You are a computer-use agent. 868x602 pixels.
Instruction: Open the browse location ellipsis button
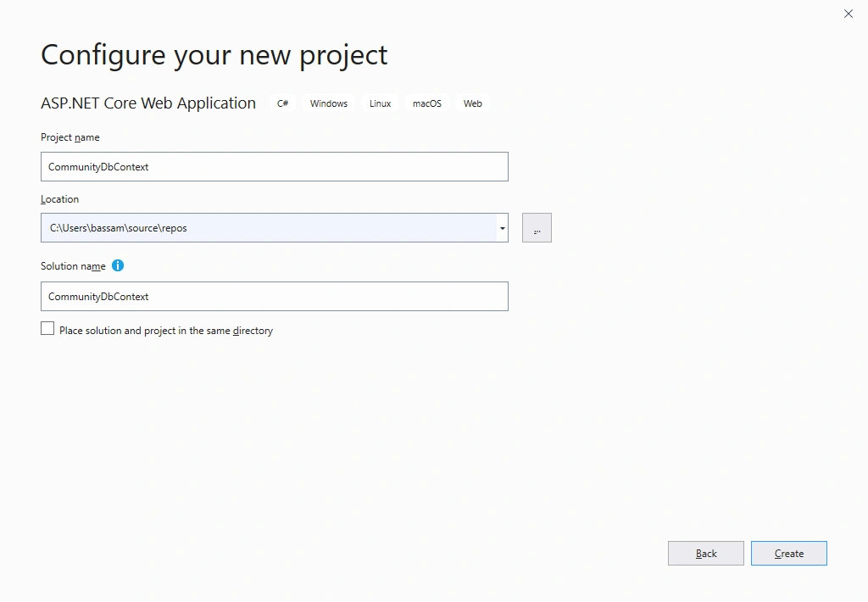537,227
